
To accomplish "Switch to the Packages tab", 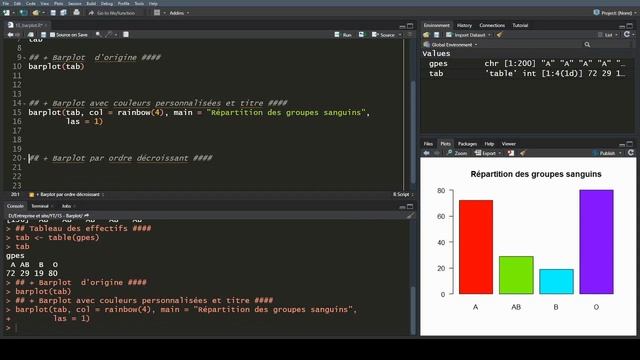I will click(x=467, y=144).
